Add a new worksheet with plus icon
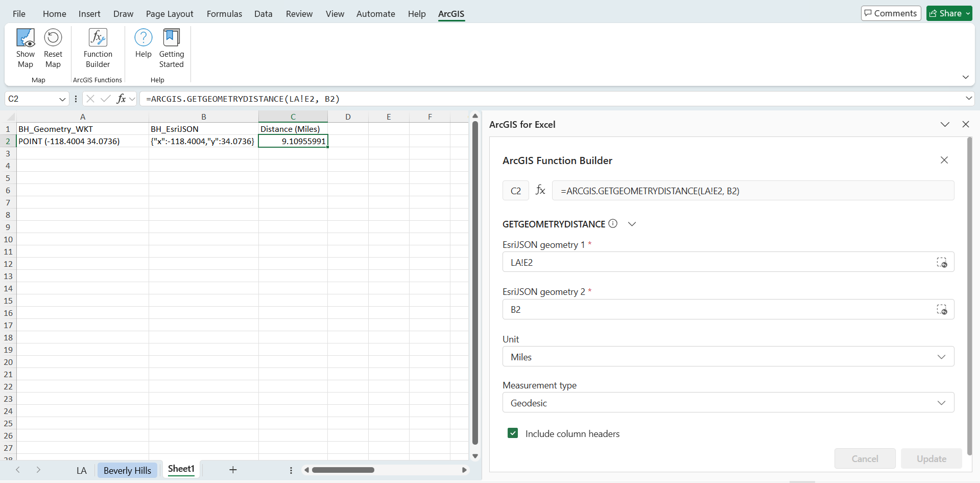The width and height of the screenshot is (980, 483). (x=233, y=470)
